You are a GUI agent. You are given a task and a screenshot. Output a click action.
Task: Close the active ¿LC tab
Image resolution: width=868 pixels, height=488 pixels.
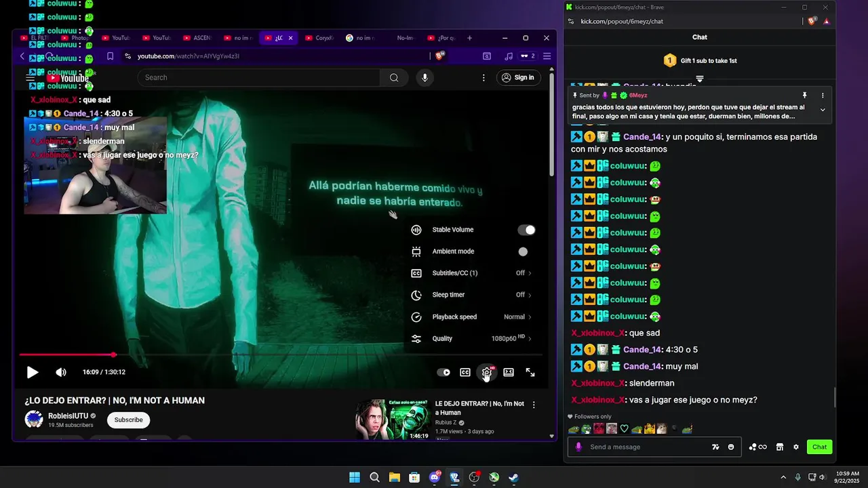pos(290,38)
